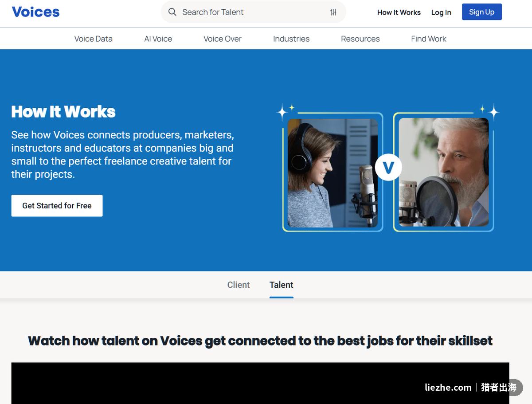The image size is (532, 404).
Task: Click Get Started for Free button
Action: click(x=57, y=206)
